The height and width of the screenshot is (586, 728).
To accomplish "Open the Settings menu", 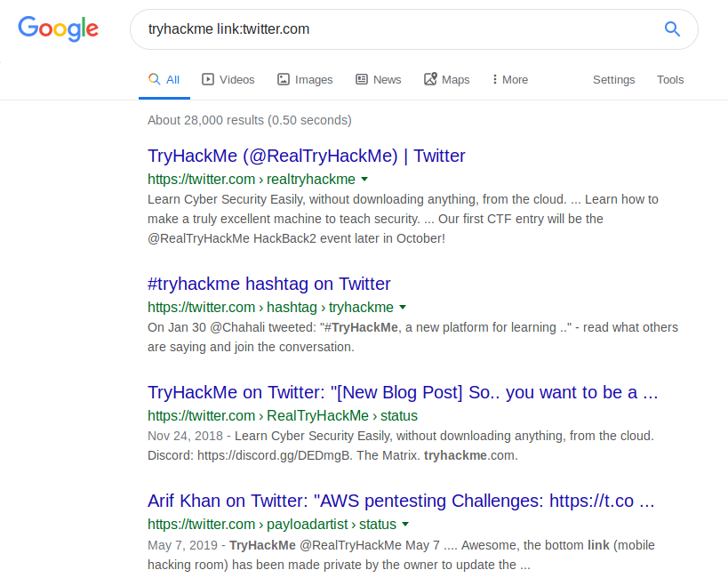I will [x=613, y=80].
